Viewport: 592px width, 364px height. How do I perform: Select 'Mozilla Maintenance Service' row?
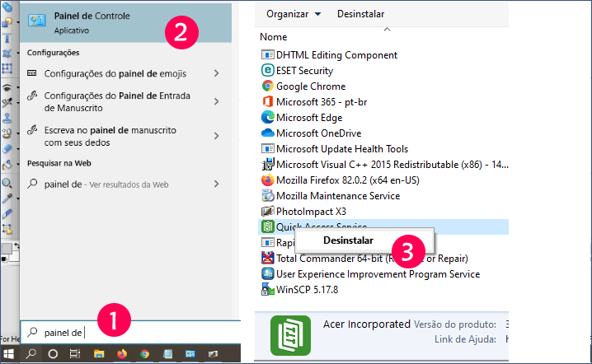click(383, 196)
